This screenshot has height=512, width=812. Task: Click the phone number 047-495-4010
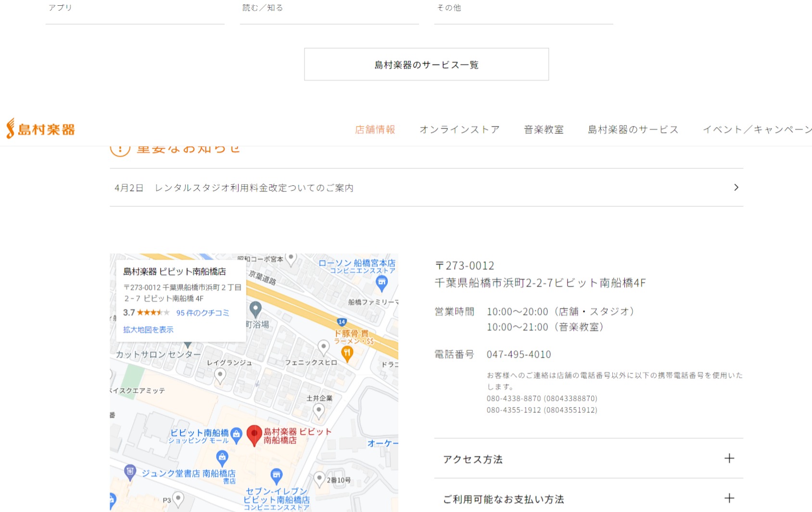[x=519, y=355]
